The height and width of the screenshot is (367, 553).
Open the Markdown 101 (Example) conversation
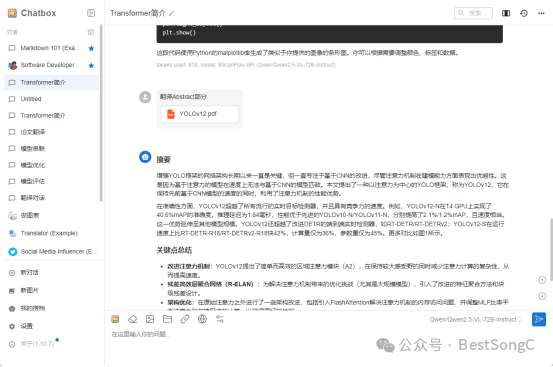pos(52,48)
